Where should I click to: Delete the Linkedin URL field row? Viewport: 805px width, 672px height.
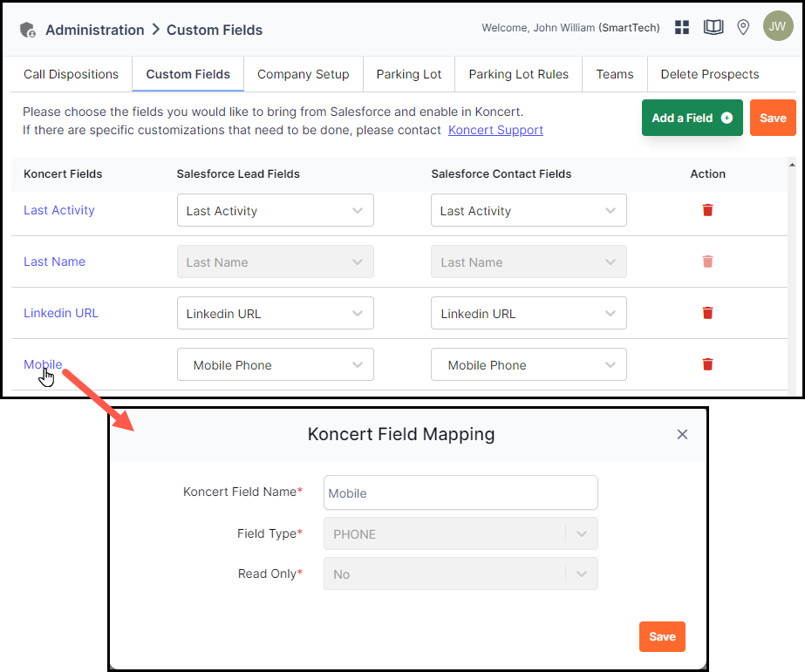707,313
